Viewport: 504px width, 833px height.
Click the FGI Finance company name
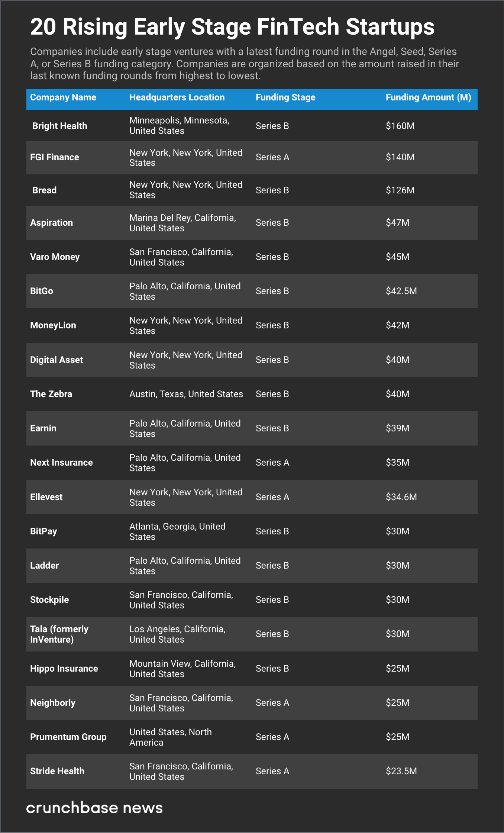[x=55, y=157]
